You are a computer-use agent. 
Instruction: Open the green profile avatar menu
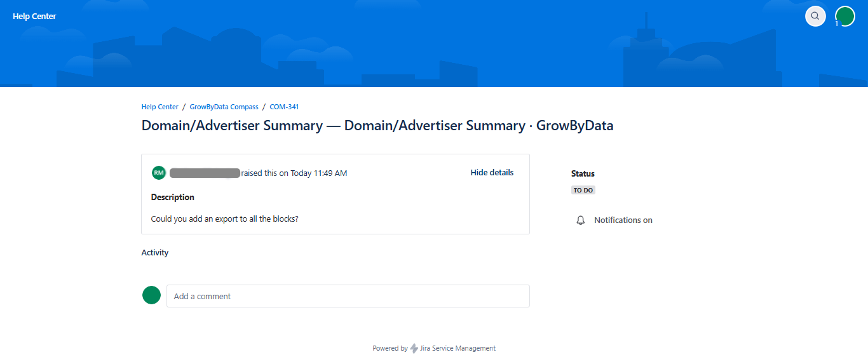tap(845, 16)
